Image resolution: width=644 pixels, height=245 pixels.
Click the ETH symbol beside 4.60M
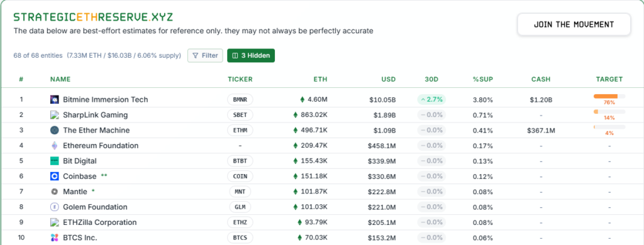coord(303,99)
